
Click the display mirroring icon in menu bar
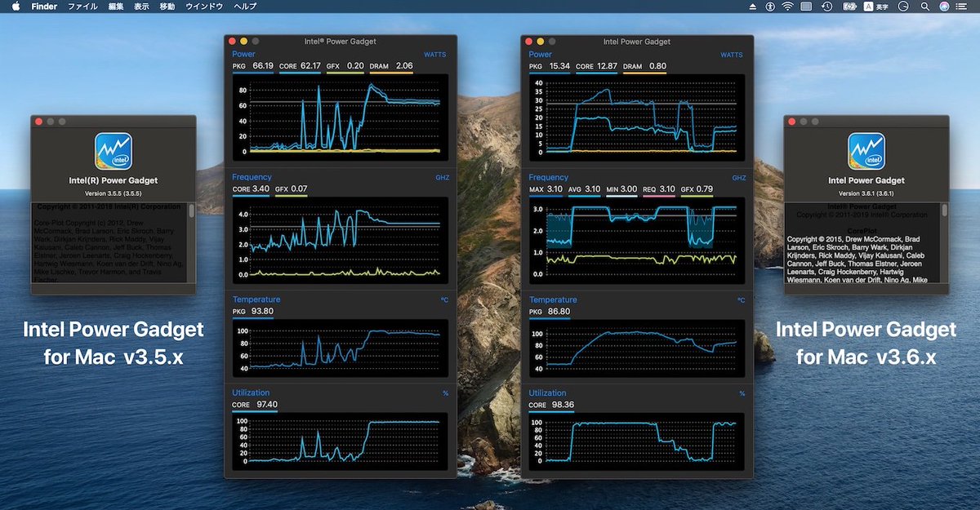tap(806, 7)
